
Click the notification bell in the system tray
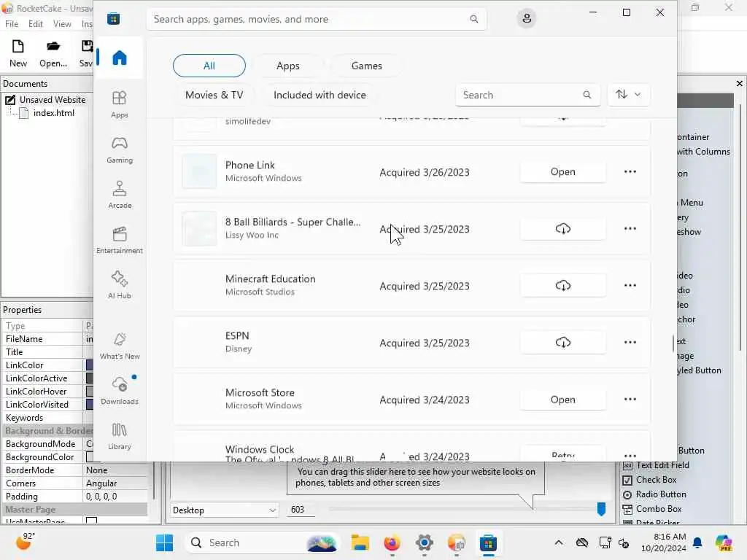coord(697,542)
